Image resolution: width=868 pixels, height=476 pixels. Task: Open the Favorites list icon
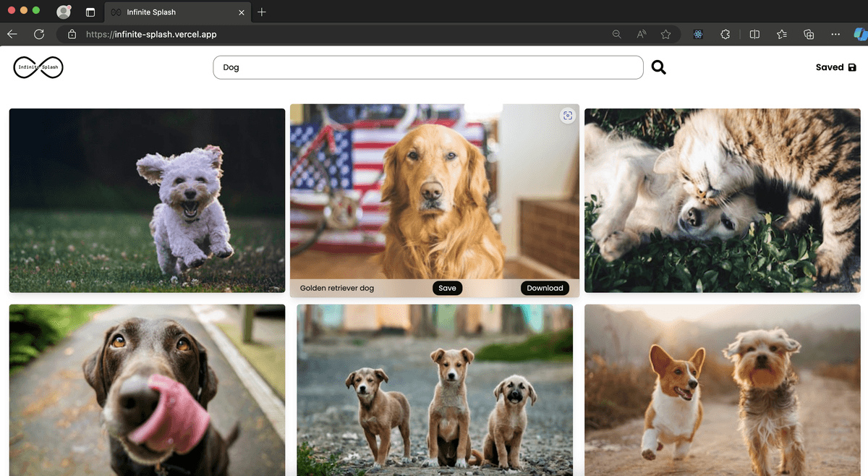coord(782,34)
